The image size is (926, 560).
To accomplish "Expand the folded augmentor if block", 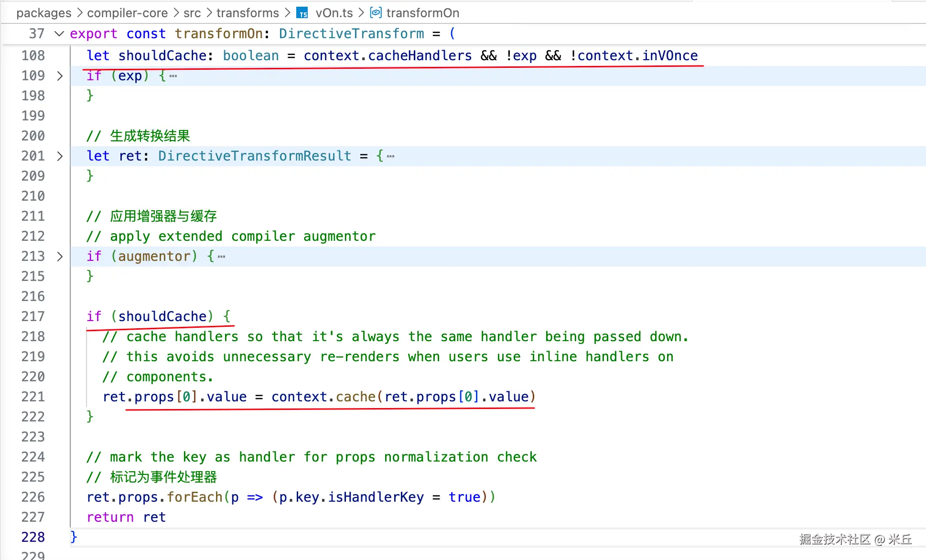I will click(x=60, y=257).
